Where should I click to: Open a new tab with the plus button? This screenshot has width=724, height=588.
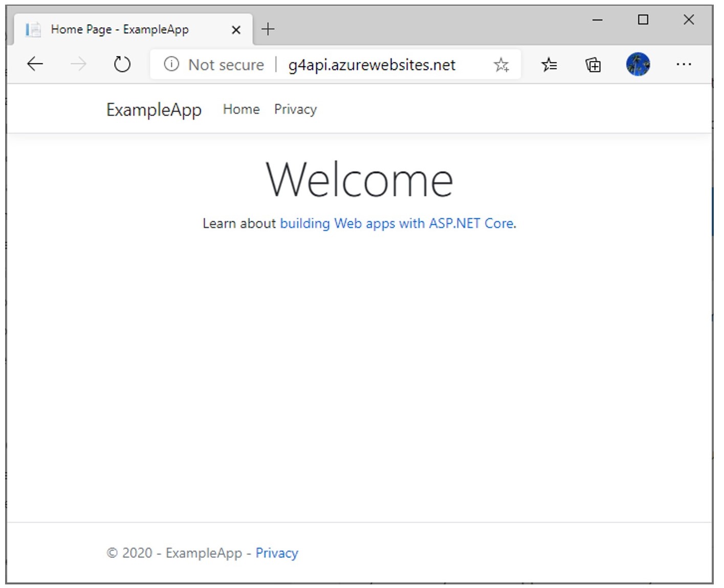(x=268, y=29)
